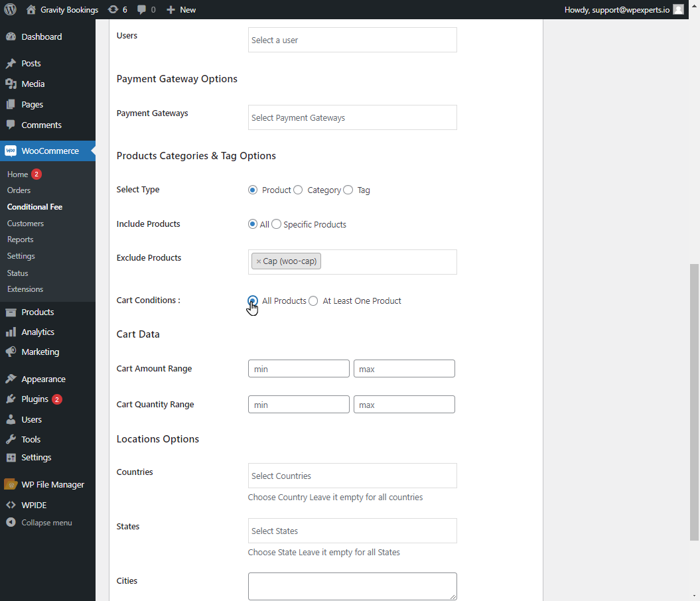Click the Plugins plug icon
This screenshot has height=601, width=700.
(x=11, y=399)
